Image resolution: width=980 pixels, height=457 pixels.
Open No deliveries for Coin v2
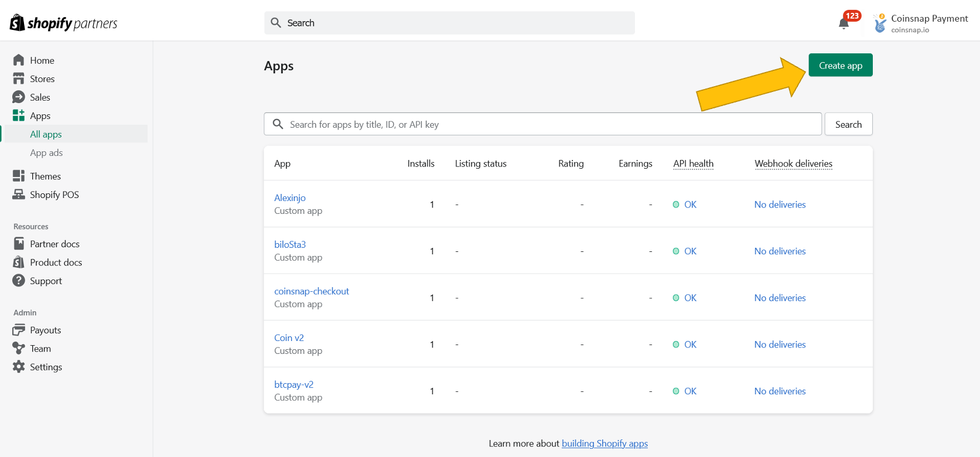[780, 345]
